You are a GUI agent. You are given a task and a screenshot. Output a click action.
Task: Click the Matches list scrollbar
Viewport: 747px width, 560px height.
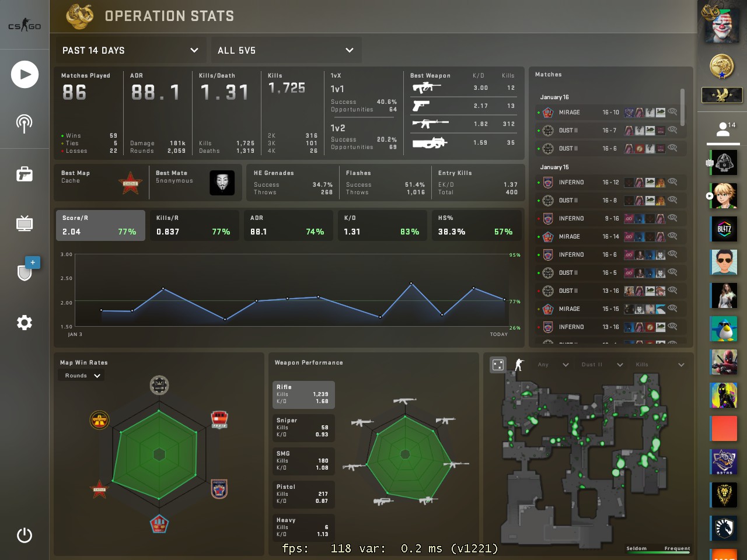tap(682, 107)
